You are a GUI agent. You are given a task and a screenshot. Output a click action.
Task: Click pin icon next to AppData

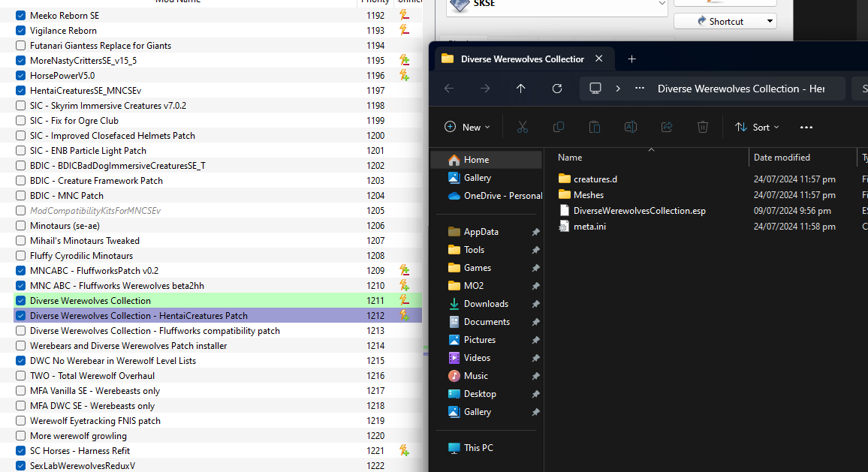click(535, 233)
